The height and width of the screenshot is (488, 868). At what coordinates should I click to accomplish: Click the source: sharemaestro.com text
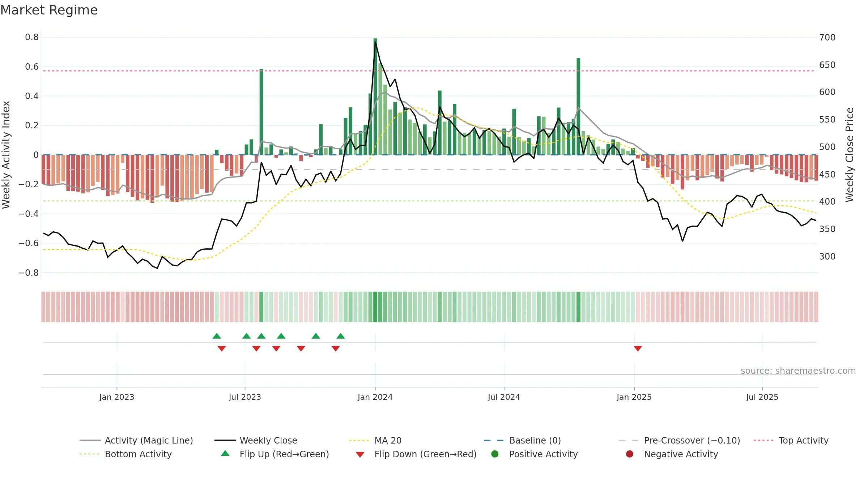pos(798,371)
